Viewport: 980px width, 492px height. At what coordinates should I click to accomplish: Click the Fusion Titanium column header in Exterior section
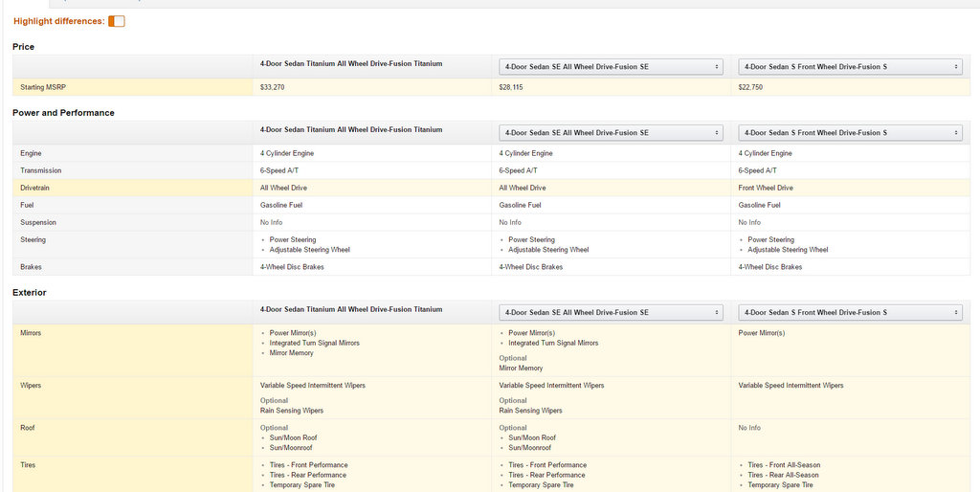click(x=351, y=309)
